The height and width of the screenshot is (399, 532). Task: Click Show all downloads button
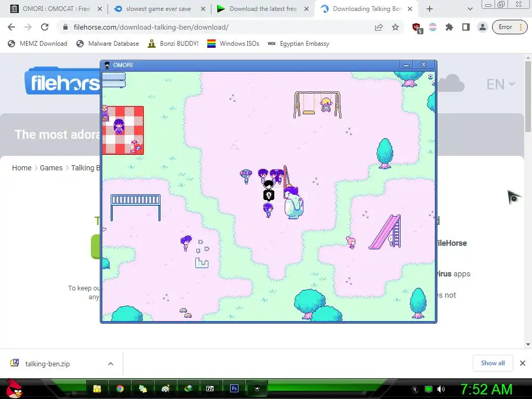493,363
